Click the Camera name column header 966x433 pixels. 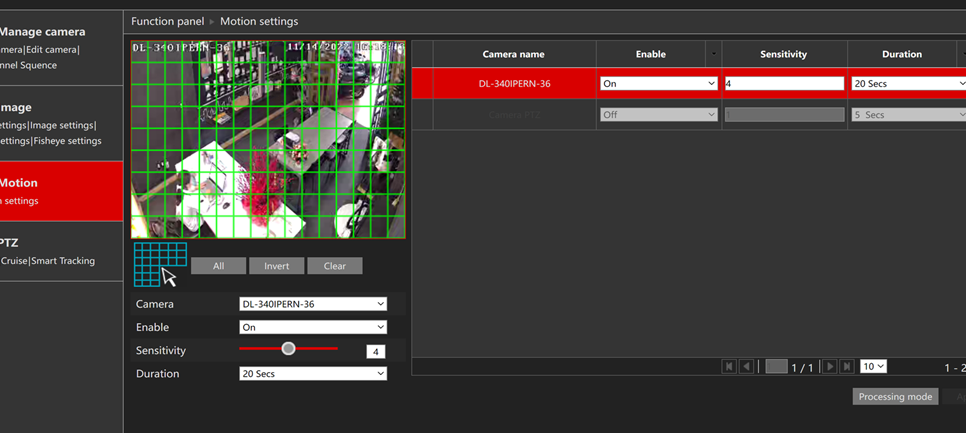[x=514, y=54]
